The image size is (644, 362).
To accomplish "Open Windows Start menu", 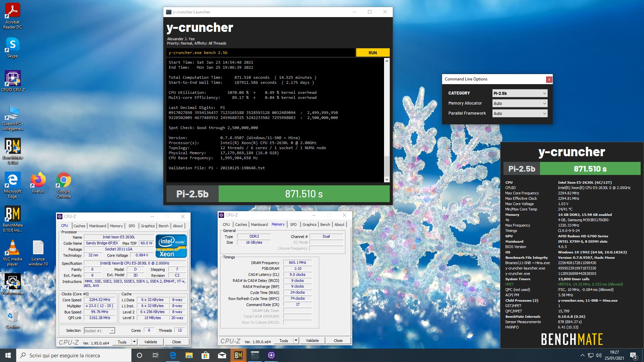I will coord(8,355).
